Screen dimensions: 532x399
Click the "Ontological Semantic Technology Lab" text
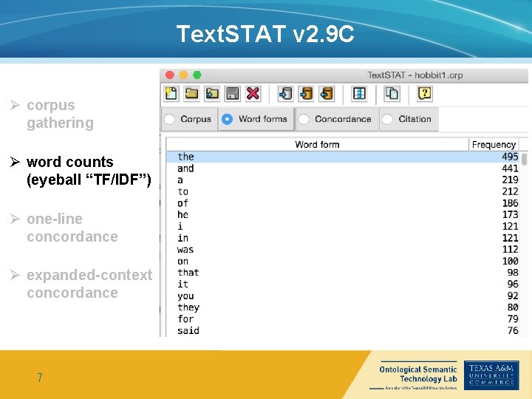(418, 374)
